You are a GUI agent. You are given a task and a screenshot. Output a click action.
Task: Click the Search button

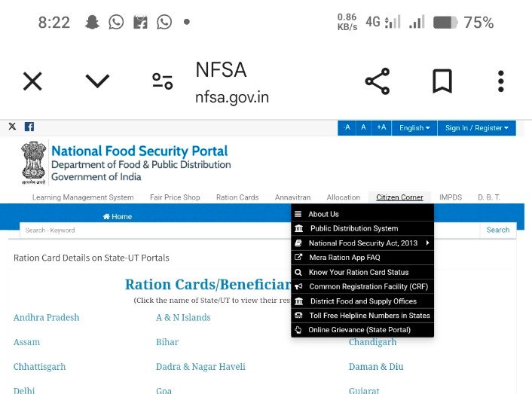coord(498,230)
